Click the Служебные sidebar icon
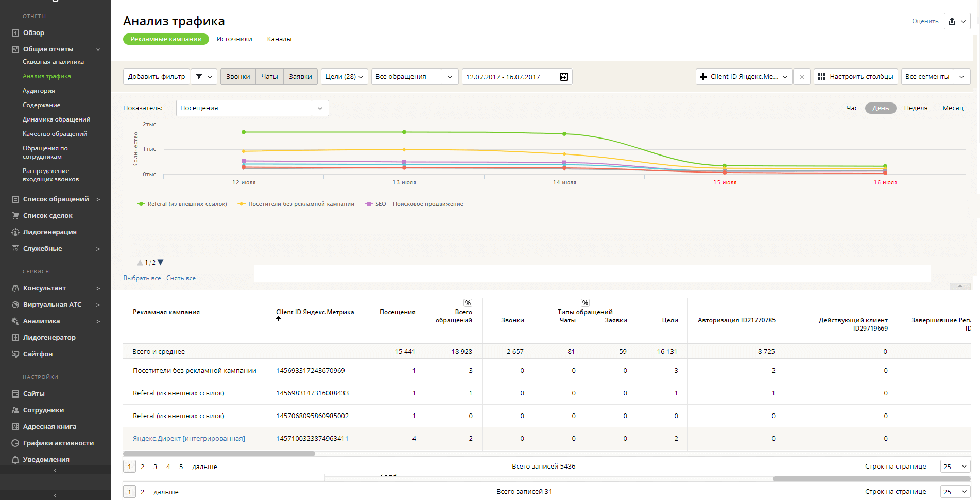Screen dimensions: 980x500 coord(15,249)
